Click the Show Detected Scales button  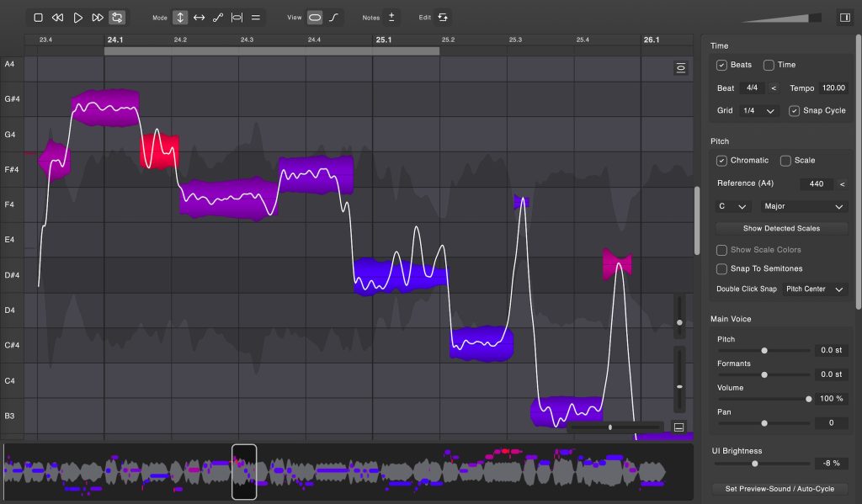click(x=780, y=228)
